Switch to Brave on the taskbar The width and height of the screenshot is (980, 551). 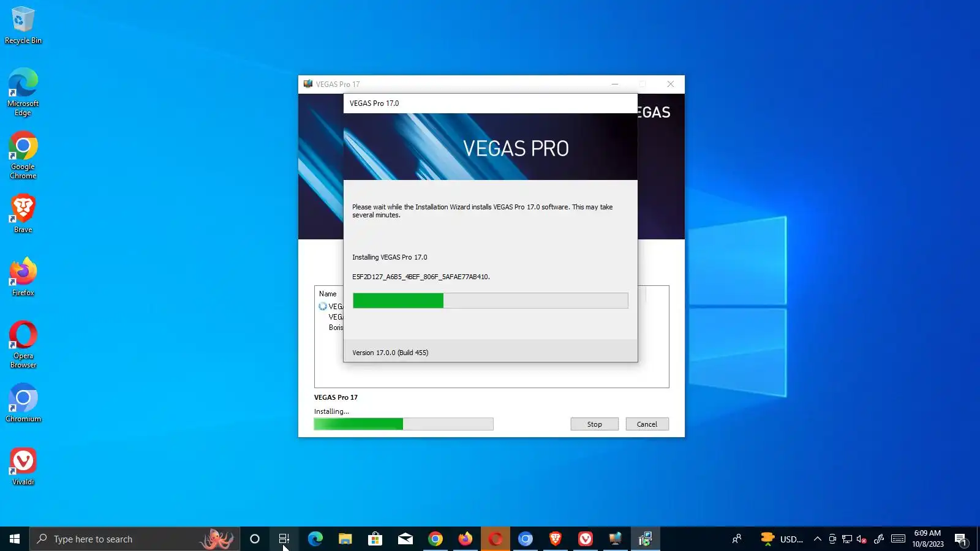[x=555, y=539]
